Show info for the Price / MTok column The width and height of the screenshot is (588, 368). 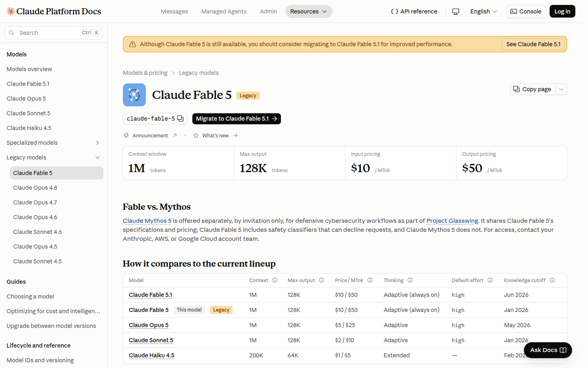tap(370, 280)
